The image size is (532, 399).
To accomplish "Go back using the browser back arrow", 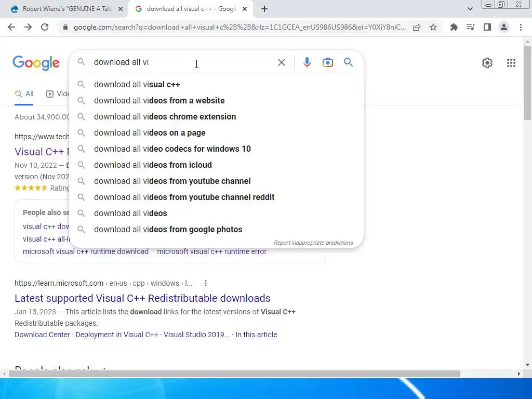I will tap(11, 27).
